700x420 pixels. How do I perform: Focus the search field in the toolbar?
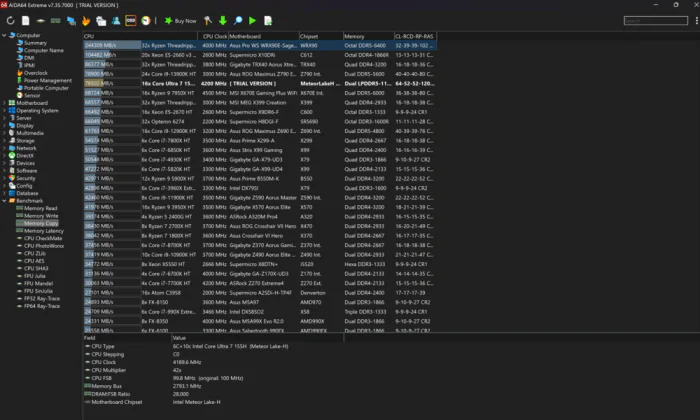(655, 21)
